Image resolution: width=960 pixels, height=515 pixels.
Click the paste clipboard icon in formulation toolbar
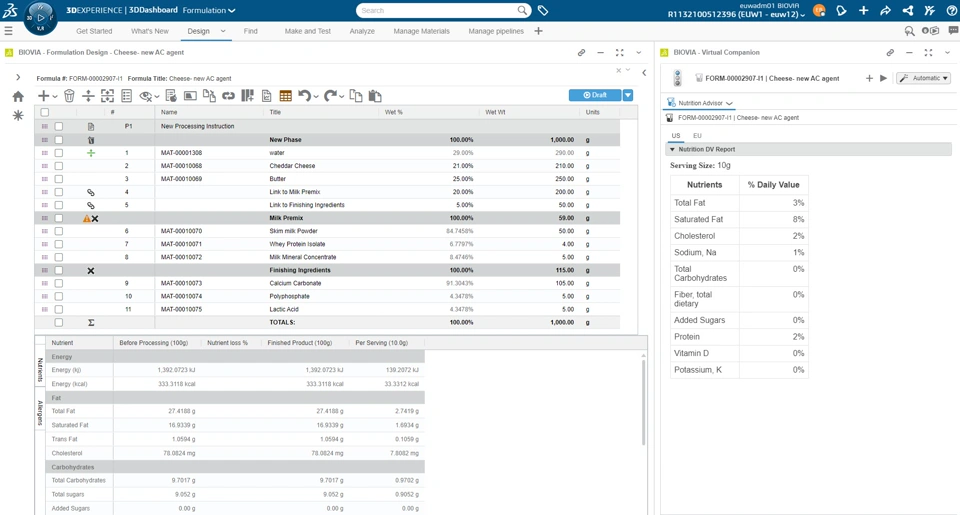[x=375, y=96]
